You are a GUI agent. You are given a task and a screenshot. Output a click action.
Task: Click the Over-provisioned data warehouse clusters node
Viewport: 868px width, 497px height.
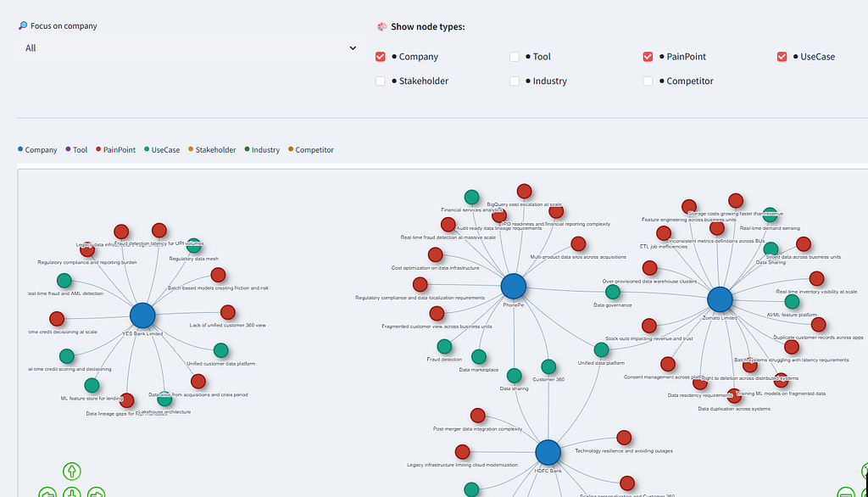[x=649, y=268]
